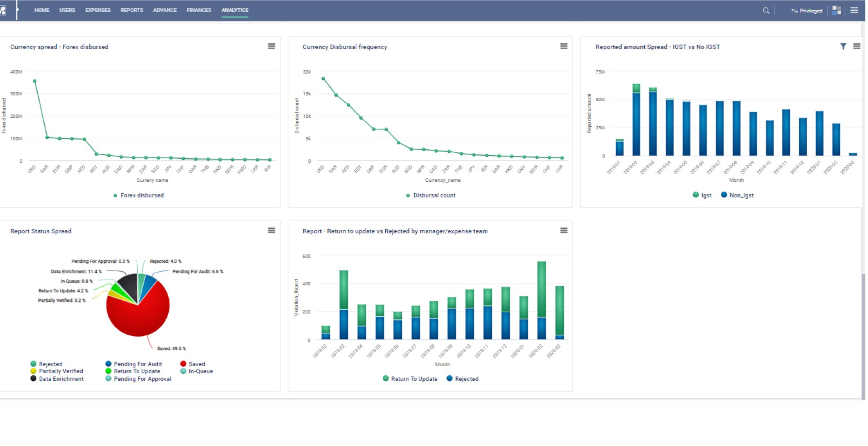Viewport: 868px width, 446px height.
Task: Toggle Pending For Approval in the pie legend
Action: coord(138,379)
